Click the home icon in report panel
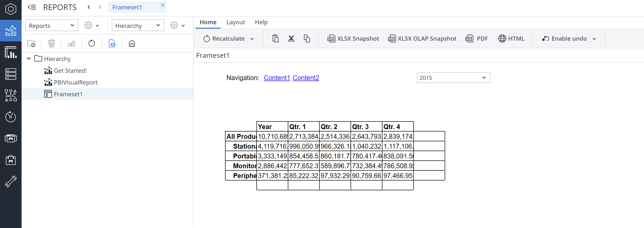Image resolution: width=644 pixels, height=228 pixels. coord(132,43)
